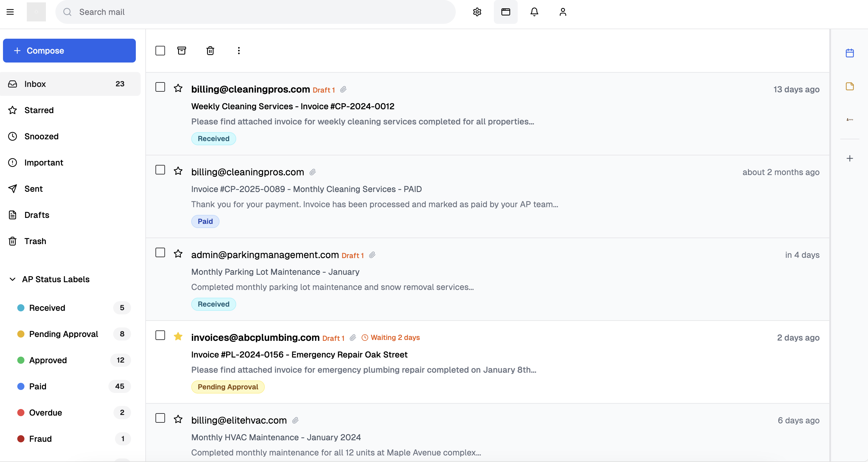
Task: Open the Drafts folder
Action: 36,215
